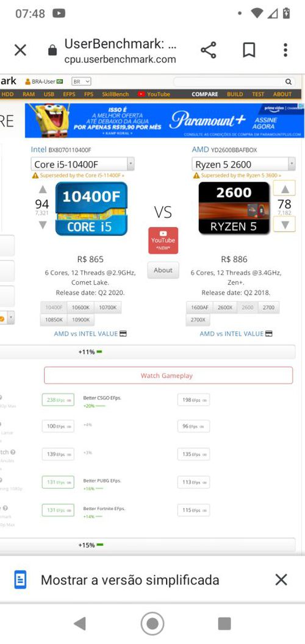This screenshot has width=305, height=644.
Task: Click the red YouTube NEW button
Action: (163, 240)
